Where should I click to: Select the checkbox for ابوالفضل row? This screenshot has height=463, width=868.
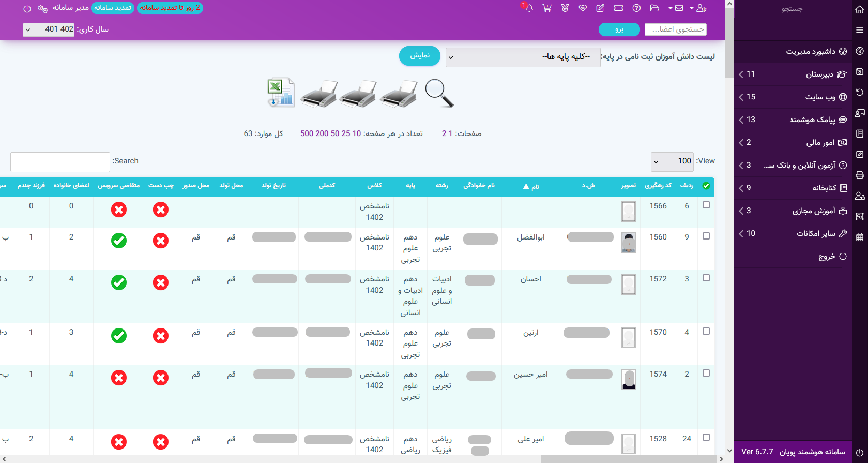[706, 236]
